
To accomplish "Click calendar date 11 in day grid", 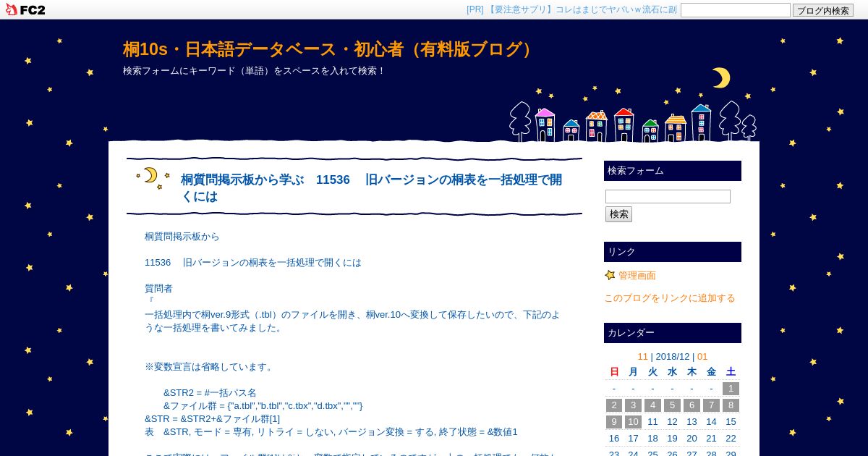I will pos(652,422).
